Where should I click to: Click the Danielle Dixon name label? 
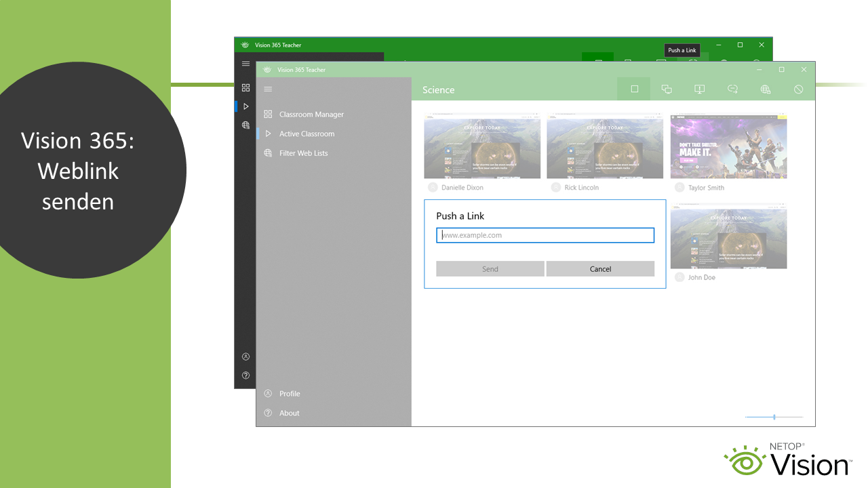pos(462,188)
